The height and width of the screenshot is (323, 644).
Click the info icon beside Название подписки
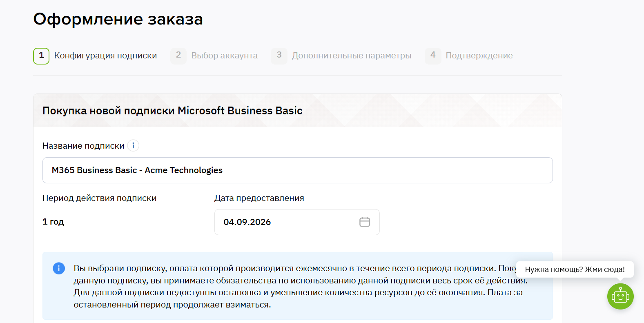click(x=133, y=145)
